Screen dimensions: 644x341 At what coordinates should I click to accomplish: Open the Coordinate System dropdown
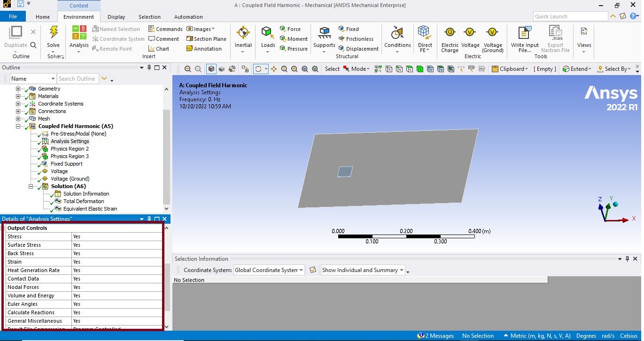[x=269, y=270]
